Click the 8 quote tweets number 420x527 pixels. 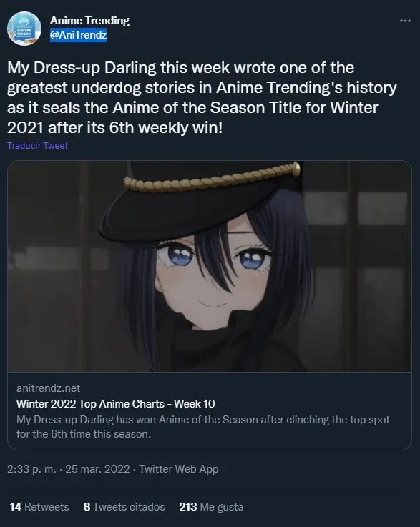[x=87, y=507]
